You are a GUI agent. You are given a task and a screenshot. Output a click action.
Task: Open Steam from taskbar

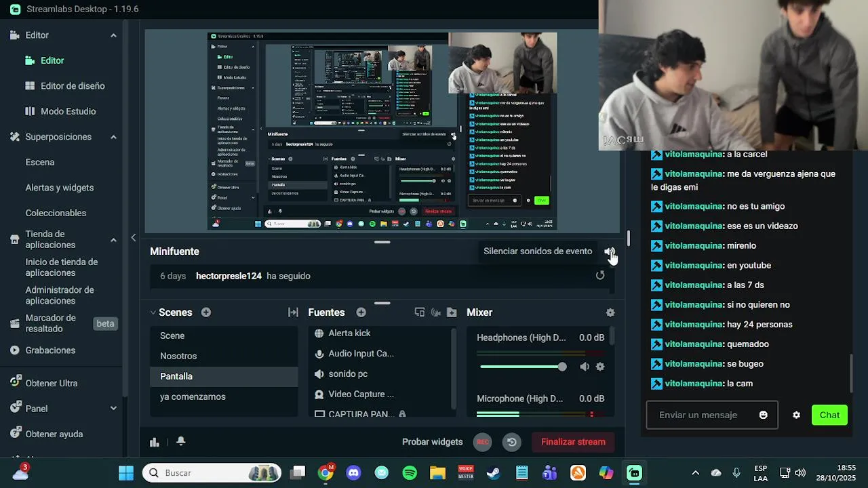494,473
